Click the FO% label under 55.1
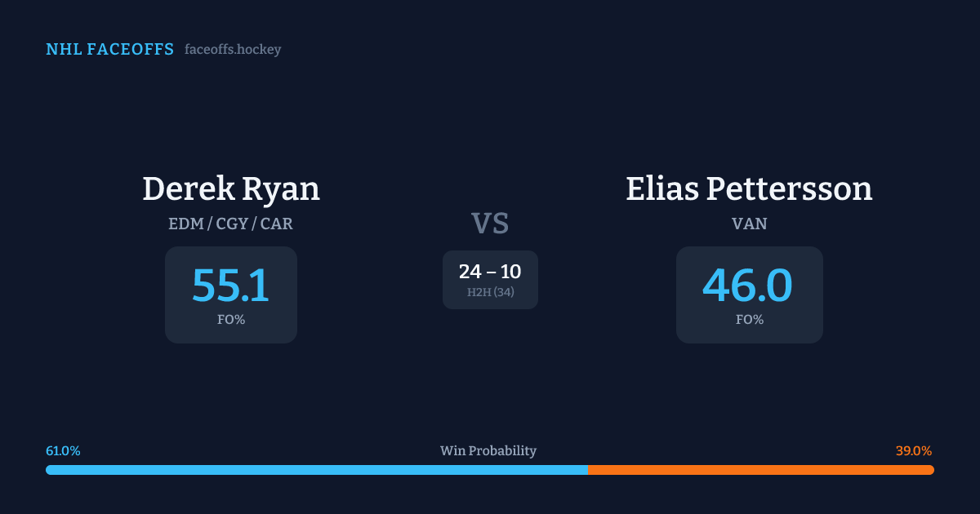The height and width of the screenshot is (514, 980). pos(231,320)
